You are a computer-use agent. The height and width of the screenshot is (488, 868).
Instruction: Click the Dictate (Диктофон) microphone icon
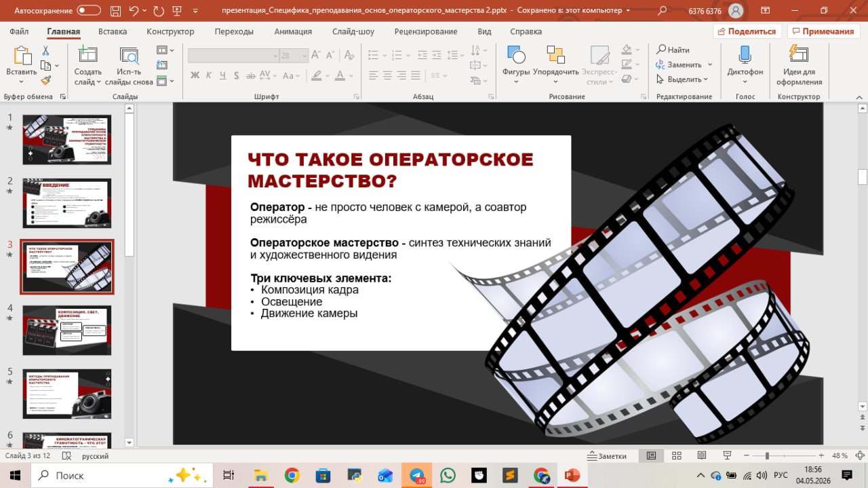pos(745,56)
